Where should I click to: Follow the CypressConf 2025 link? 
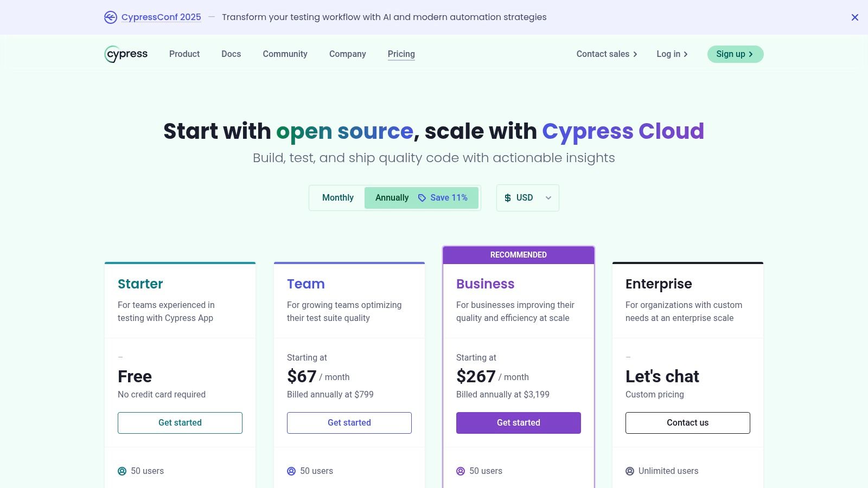point(161,17)
